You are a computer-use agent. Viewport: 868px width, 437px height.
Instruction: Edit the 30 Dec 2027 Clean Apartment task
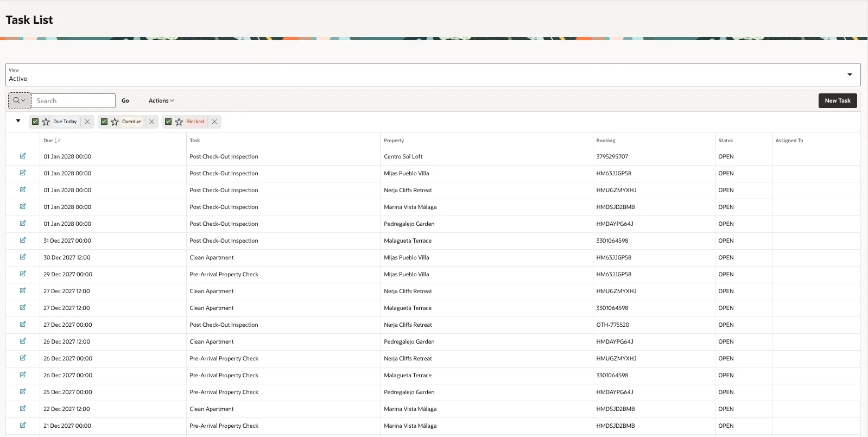(x=23, y=257)
